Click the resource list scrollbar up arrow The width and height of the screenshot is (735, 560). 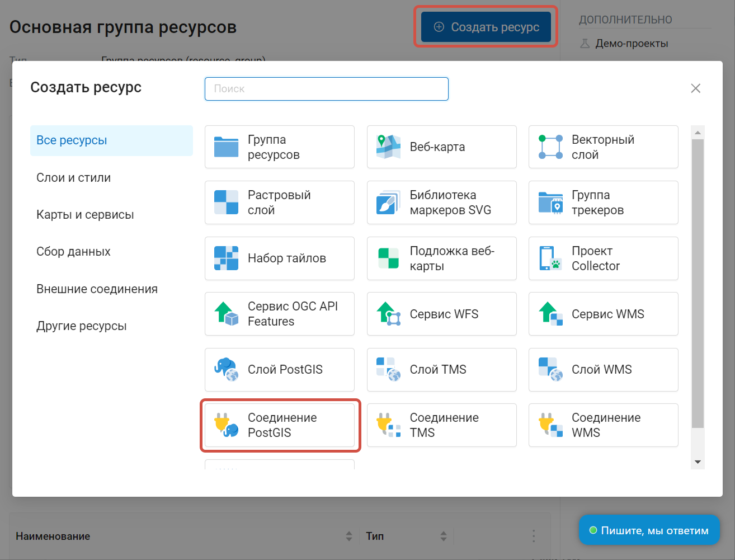[x=698, y=133]
